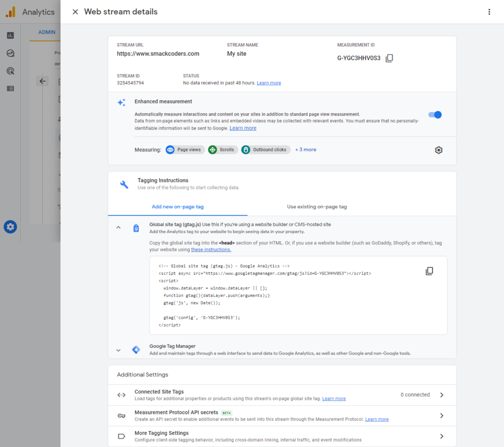Open Connected Site Tags chevron

[x=441, y=395]
